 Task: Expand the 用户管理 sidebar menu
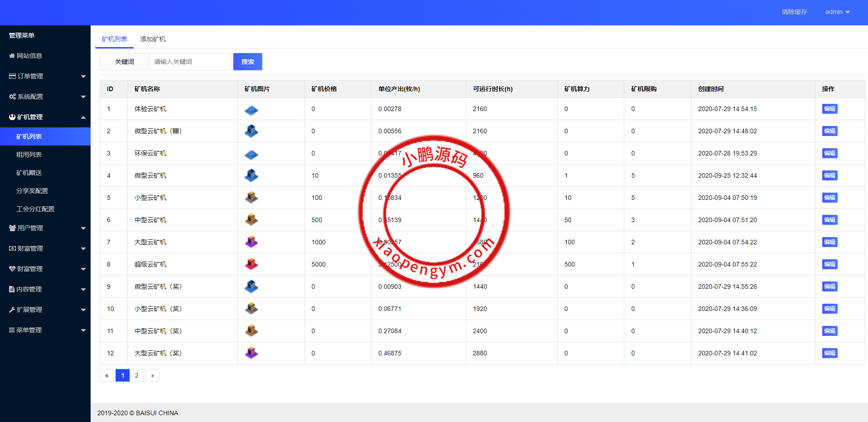pos(45,228)
